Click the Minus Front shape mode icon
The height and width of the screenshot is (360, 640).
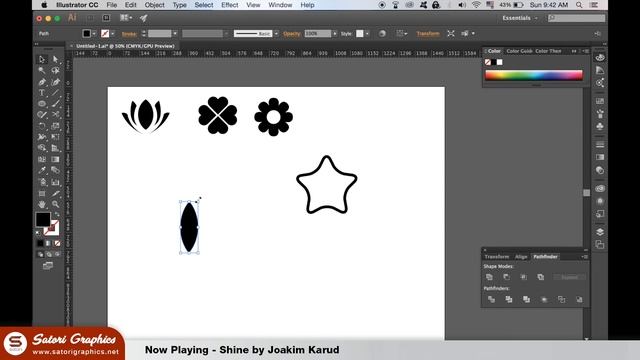click(x=507, y=277)
